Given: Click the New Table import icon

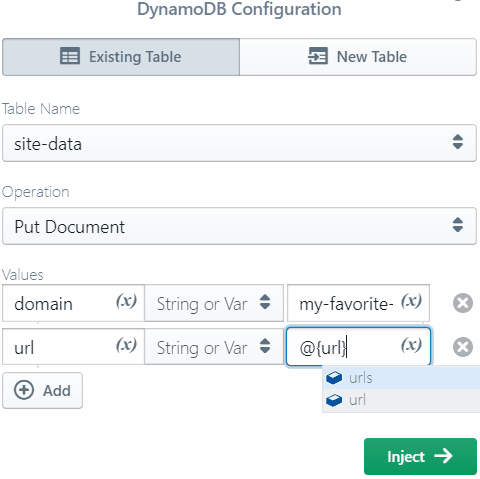Looking at the screenshot, I should point(318,56).
